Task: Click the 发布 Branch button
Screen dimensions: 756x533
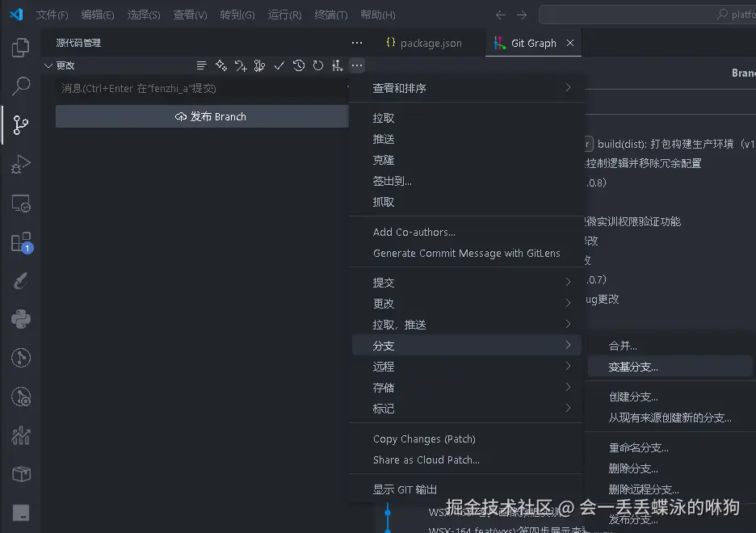Action: [202, 116]
